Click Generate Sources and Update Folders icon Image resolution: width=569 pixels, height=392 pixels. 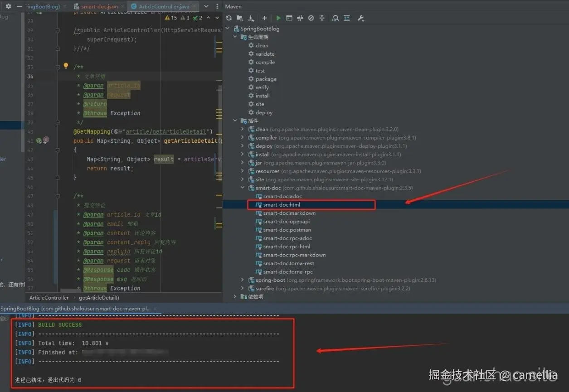pyautogui.click(x=240, y=18)
